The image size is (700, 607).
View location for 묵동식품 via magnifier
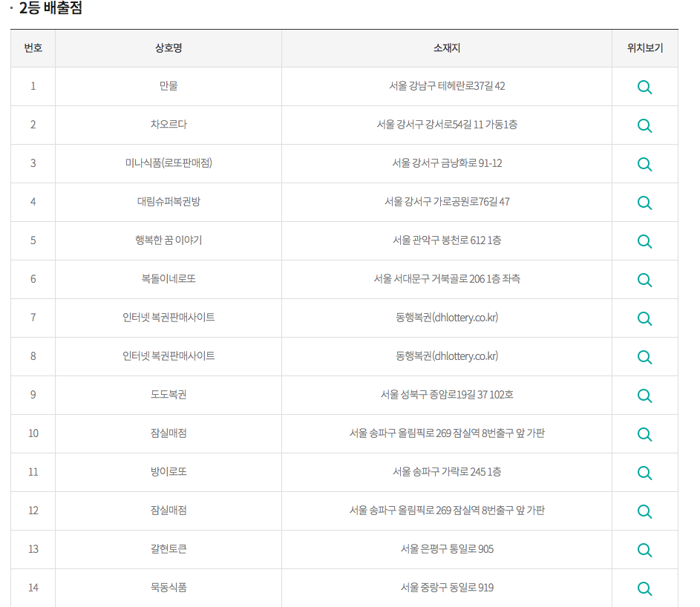(x=644, y=588)
